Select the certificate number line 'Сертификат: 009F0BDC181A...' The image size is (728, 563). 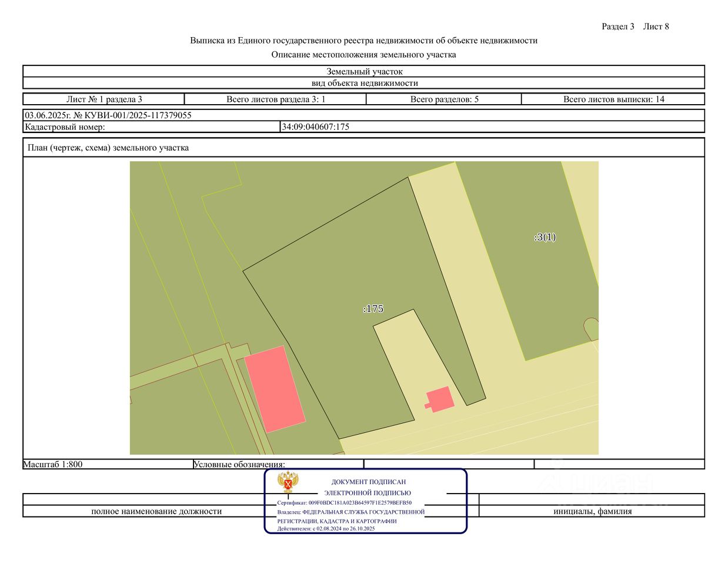click(345, 503)
